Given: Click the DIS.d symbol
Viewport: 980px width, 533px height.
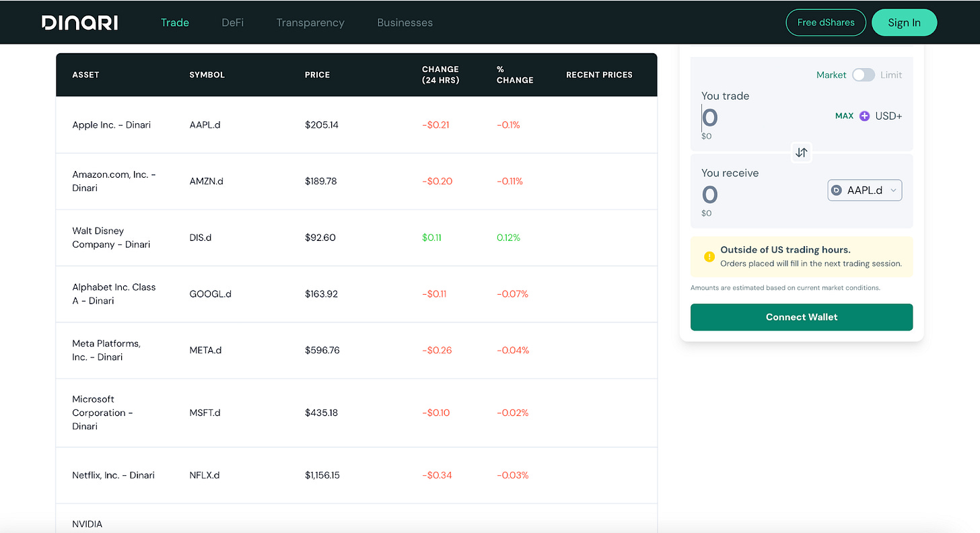Looking at the screenshot, I should 200,238.
